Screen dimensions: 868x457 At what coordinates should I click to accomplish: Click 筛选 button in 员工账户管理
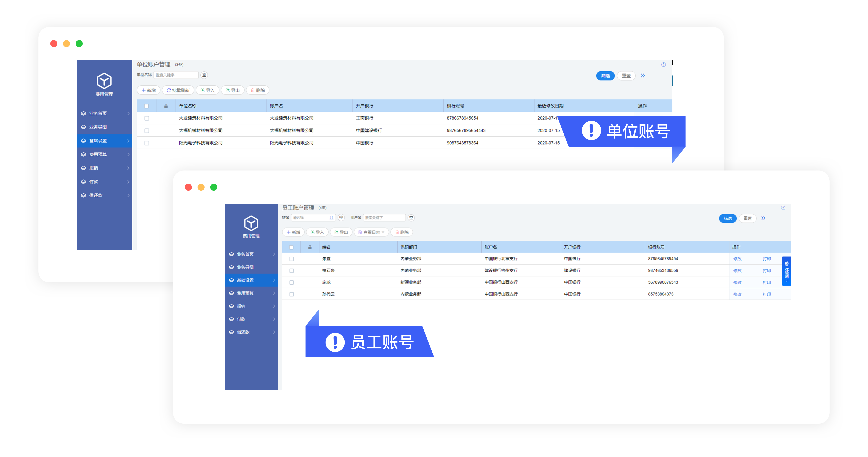pos(727,218)
